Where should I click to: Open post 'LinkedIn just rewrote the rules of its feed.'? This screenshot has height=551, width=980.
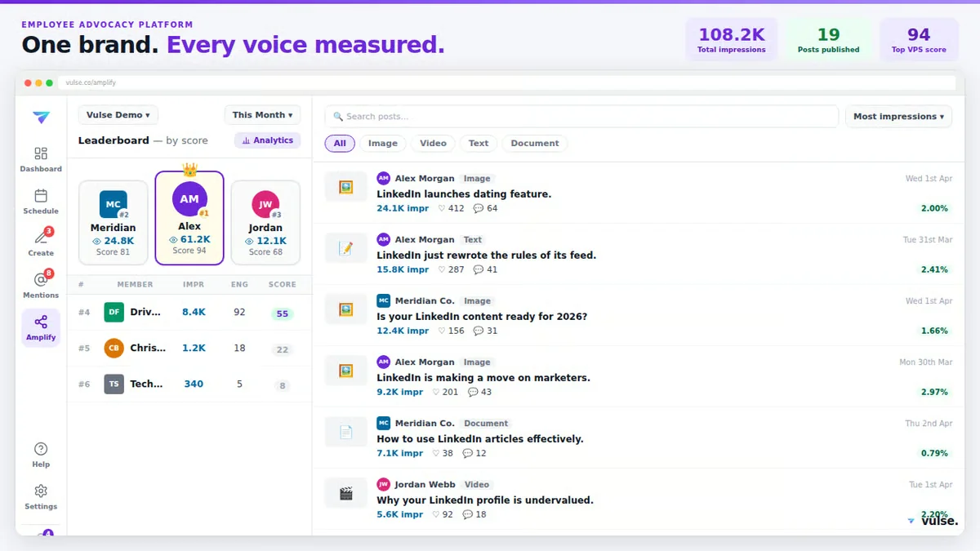tap(487, 256)
